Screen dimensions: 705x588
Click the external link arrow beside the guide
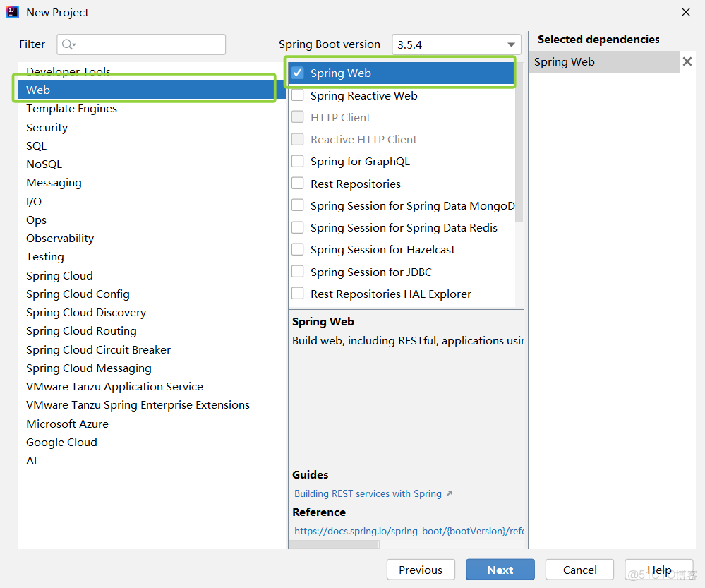click(450, 493)
